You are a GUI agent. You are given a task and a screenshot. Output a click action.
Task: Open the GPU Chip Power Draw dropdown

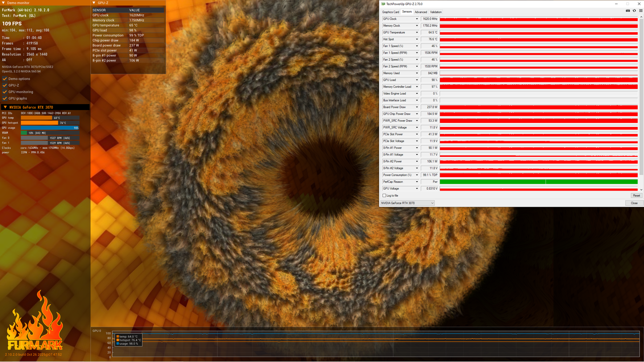coord(417,114)
